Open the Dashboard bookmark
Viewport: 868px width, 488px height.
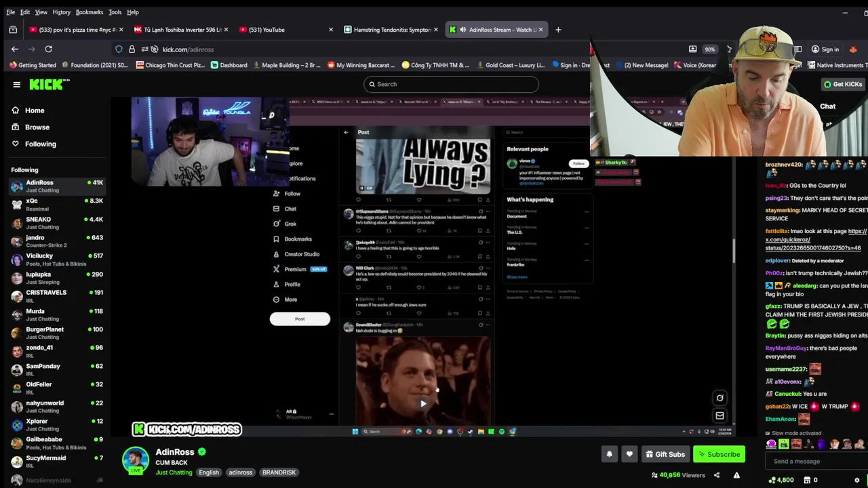(229, 65)
